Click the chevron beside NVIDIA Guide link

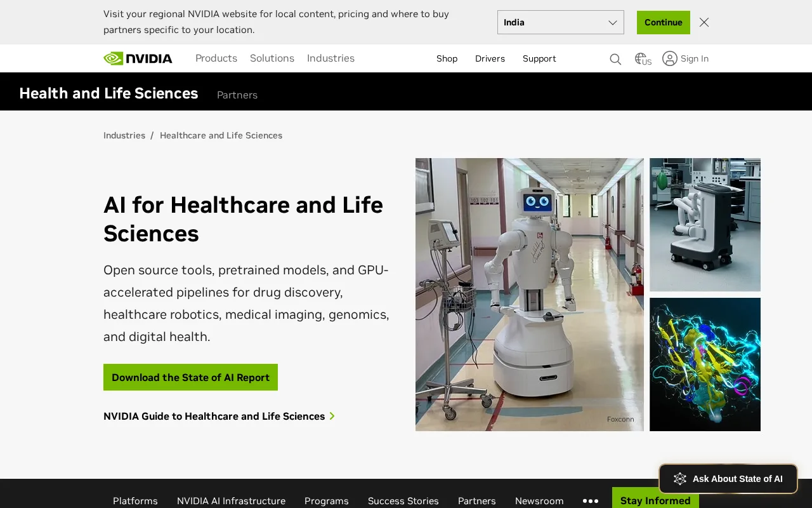(332, 417)
